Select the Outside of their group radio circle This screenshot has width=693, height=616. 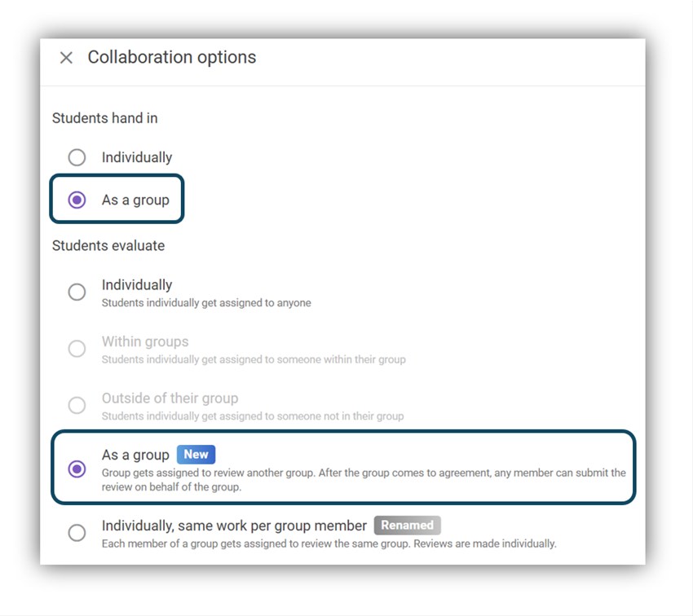tap(77, 405)
